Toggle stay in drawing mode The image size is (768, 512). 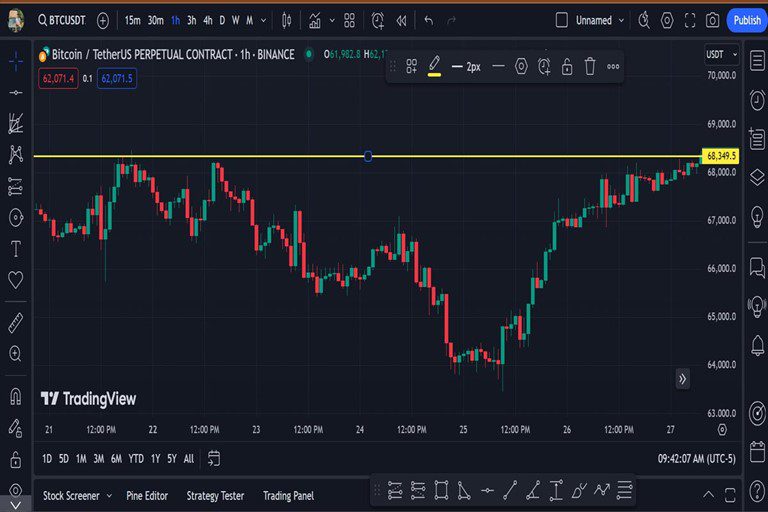click(x=16, y=428)
